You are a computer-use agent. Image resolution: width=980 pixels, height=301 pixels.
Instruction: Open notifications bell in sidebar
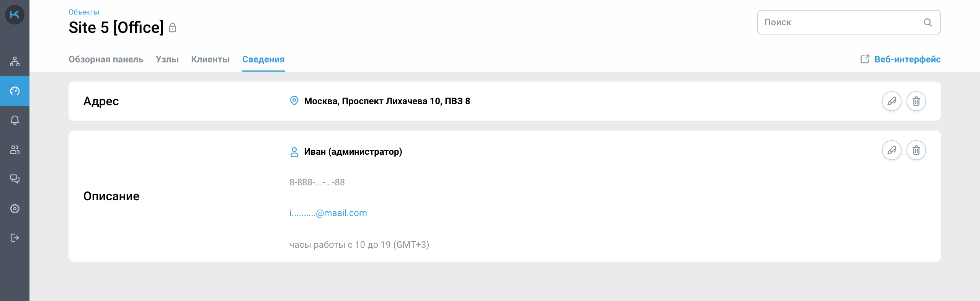(x=15, y=120)
